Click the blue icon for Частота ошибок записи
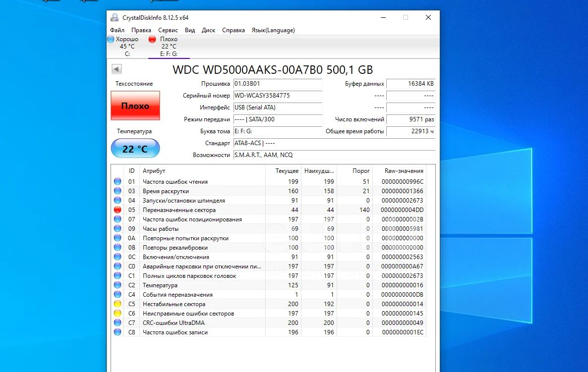Screen dimensions: 588x372 point(118,332)
